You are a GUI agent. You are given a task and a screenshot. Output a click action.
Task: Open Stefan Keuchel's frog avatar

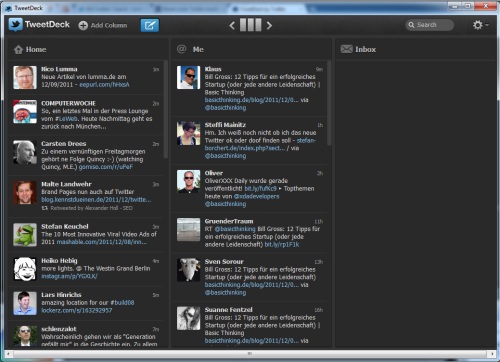(x=25, y=235)
